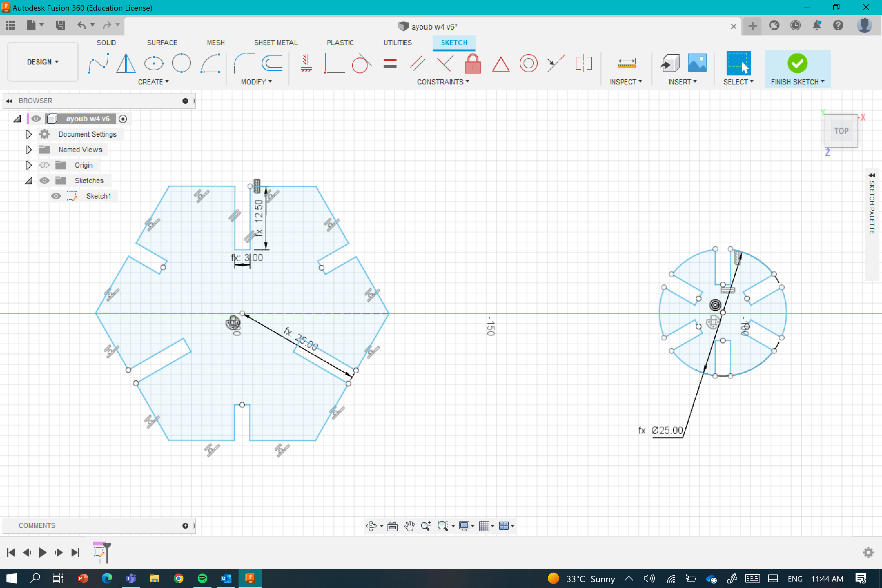Switch to the SURFACE tab
The height and width of the screenshot is (588, 882).
(x=162, y=42)
